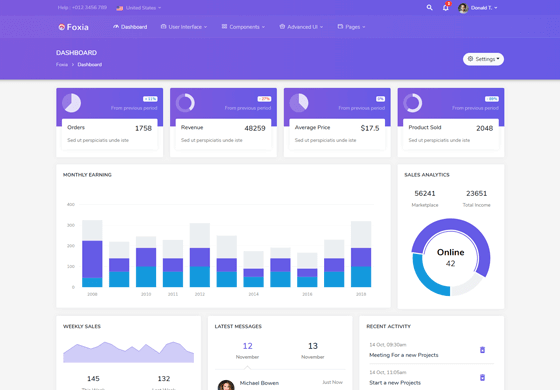
Task: Expand the Advanced UI menu
Action: pyautogui.click(x=301, y=27)
